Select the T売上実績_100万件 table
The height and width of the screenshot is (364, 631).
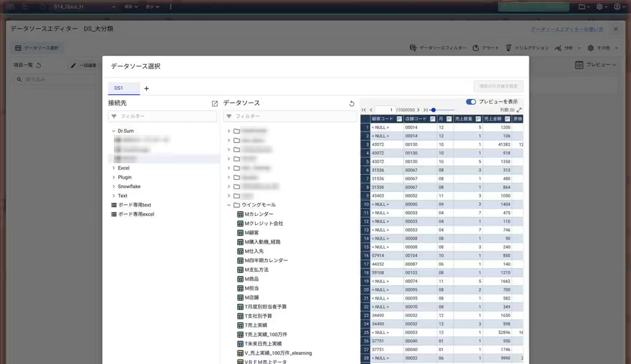click(x=266, y=335)
